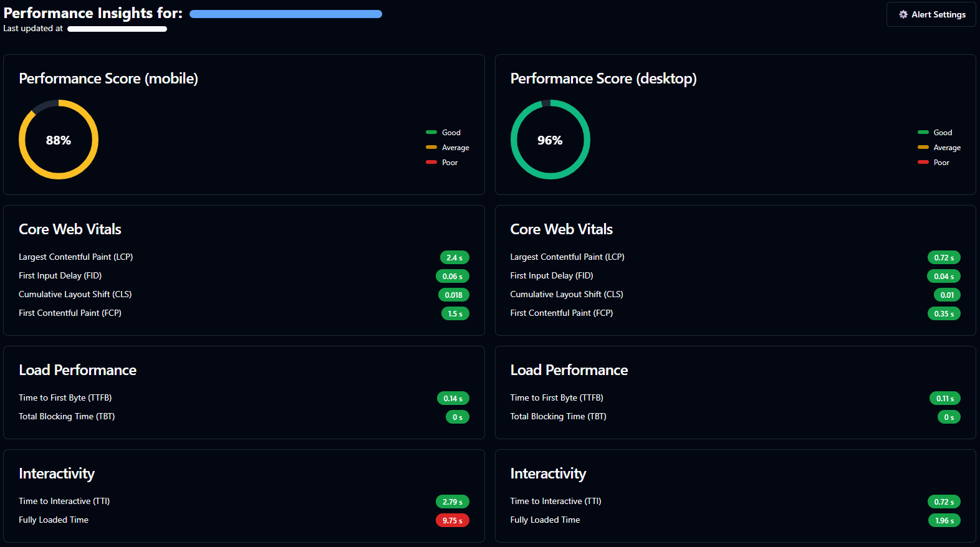Select the desktop TTFB 0.11 s badge
Viewport: 980px width, 547px height.
point(944,398)
